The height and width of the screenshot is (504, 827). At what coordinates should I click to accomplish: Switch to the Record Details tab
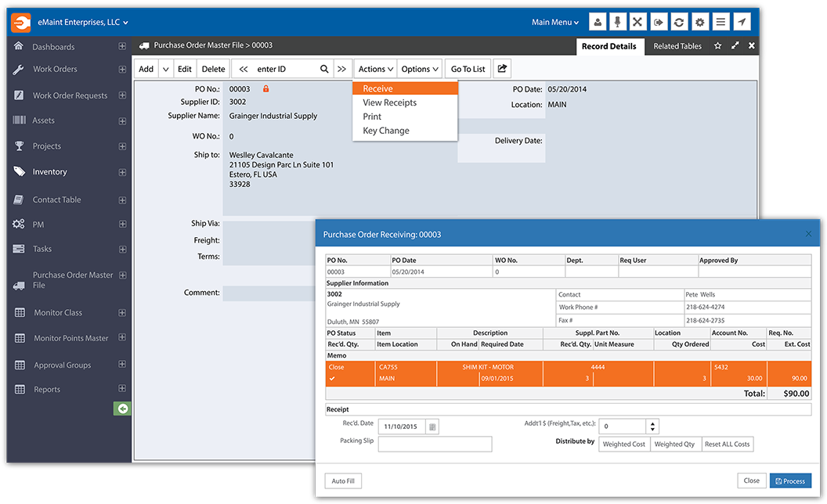(609, 46)
